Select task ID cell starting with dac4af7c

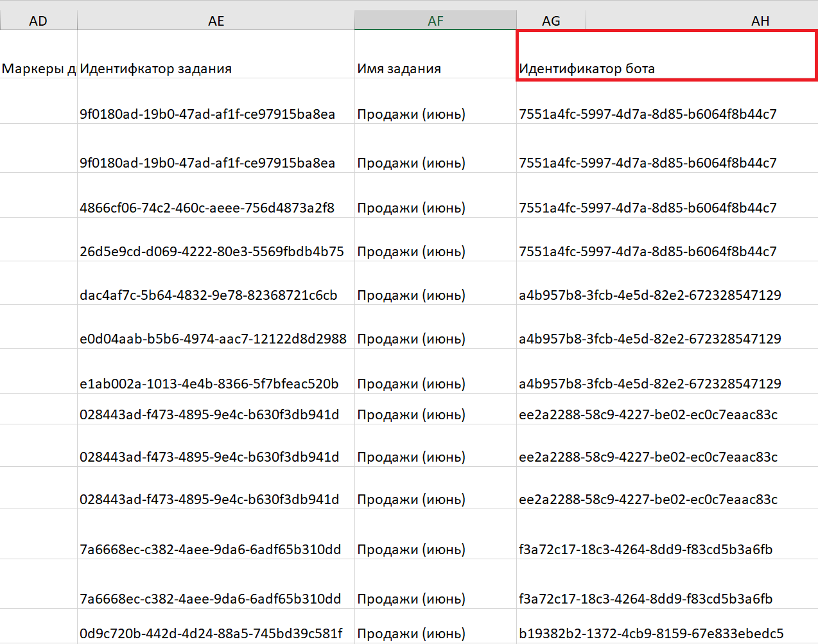pyautogui.click(x=216, y=295)
